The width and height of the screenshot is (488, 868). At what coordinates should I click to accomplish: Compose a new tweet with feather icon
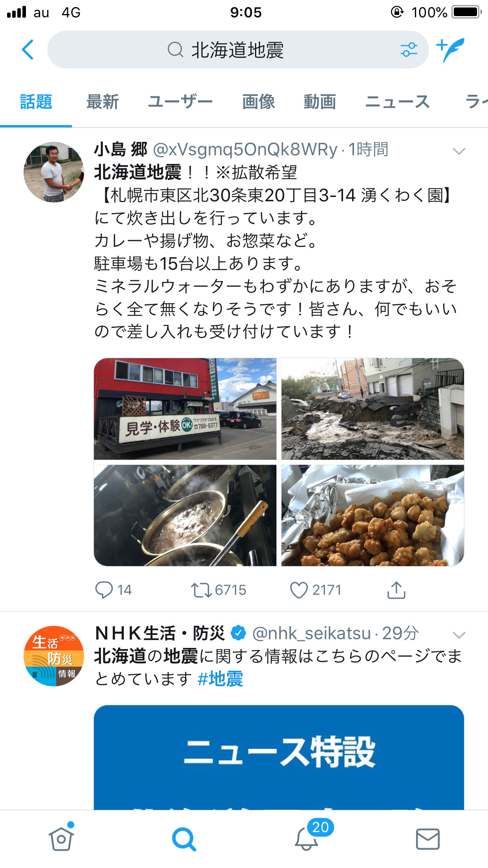[450, 50]
